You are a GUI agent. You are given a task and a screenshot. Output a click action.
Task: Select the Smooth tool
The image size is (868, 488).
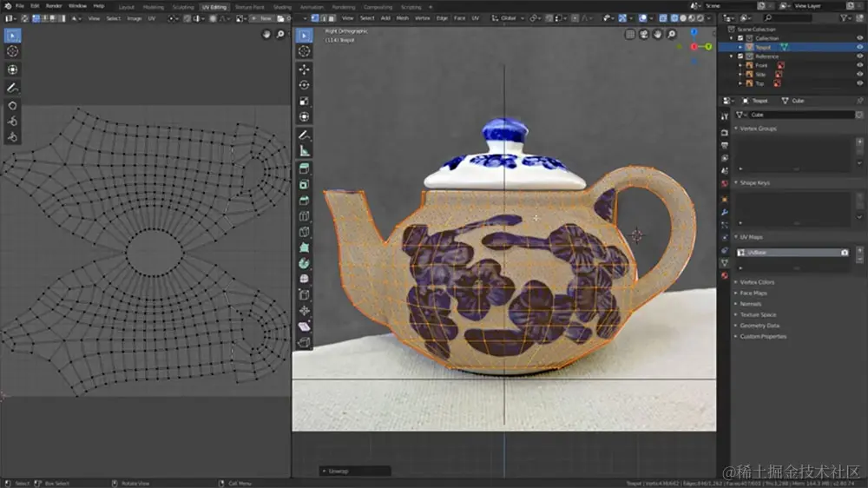pyautogui.click(x=305, y=280)
